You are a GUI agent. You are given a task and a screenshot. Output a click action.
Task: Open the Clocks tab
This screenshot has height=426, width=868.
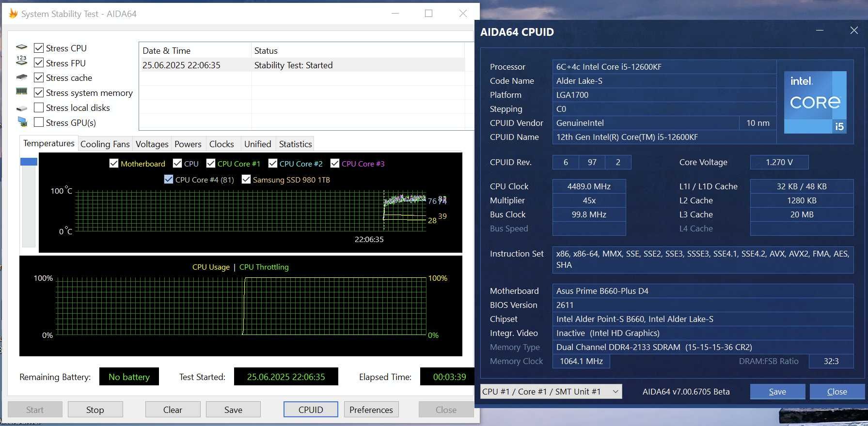[x=221, y=144]
